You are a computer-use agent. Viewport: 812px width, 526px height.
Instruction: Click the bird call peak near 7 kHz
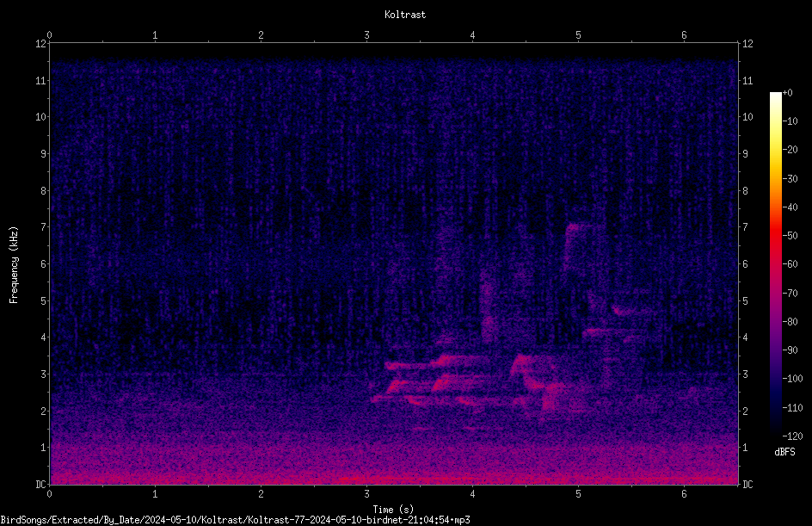(579, 226)
